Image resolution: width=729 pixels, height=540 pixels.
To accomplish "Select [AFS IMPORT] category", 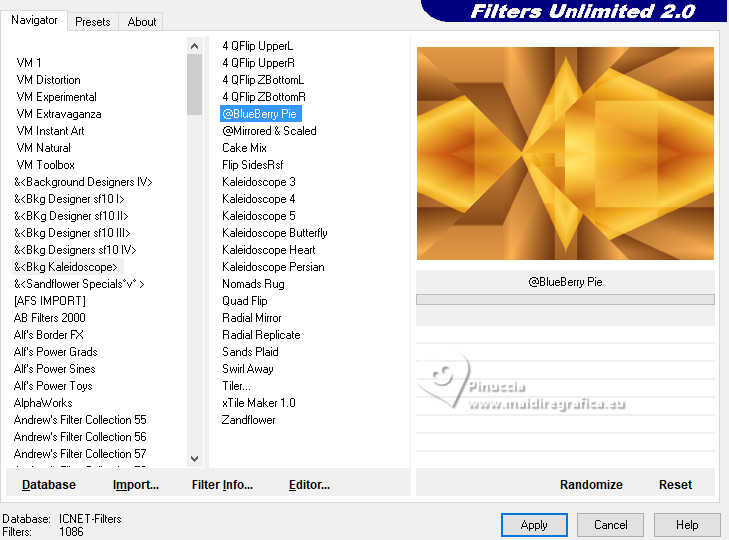I will tap(50, 301).
